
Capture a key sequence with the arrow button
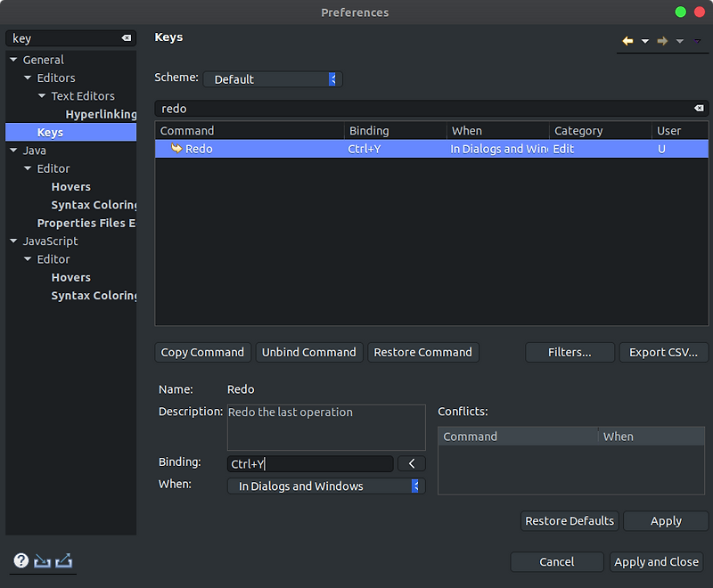pyautogui.click(x=410, y=463)
